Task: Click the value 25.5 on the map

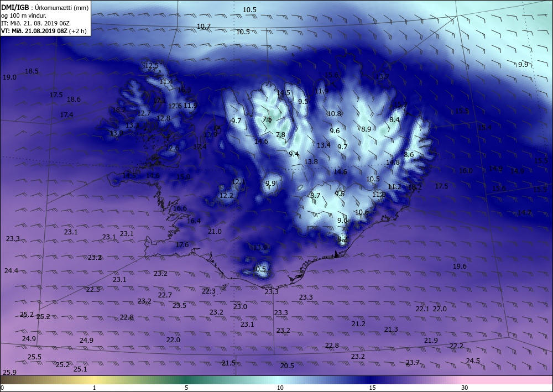Action: (34, 357)
